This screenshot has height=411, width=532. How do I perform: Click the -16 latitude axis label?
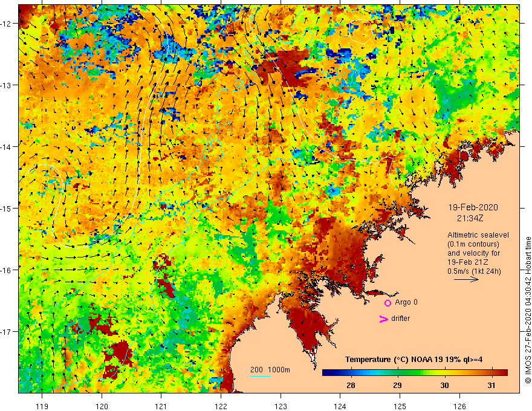(7, 270)
